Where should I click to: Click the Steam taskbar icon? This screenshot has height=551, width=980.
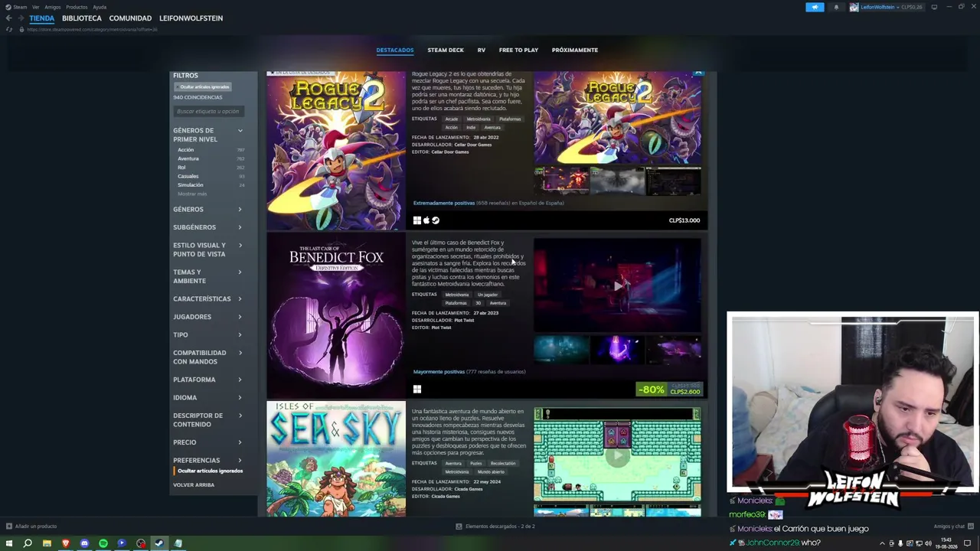(159, 543)
